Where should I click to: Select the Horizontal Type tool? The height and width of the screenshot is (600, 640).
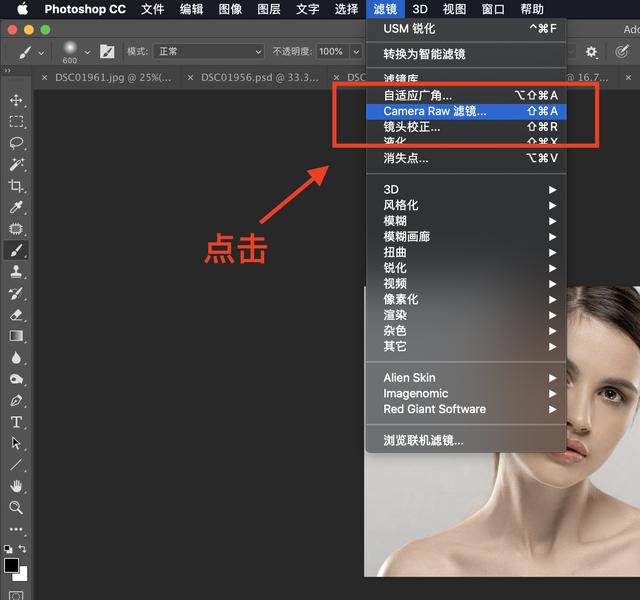(x=16, y=422)
